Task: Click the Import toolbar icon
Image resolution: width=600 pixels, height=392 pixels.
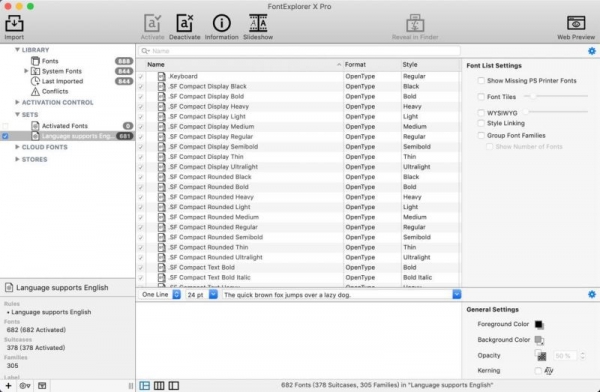Action: coord(14,24)
